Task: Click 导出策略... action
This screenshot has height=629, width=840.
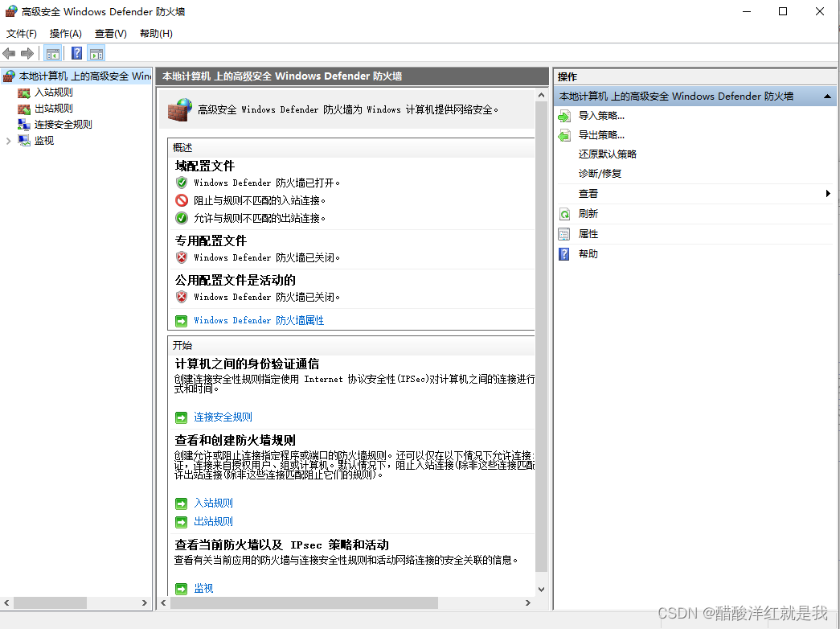Action: click(x=601, y=135)
